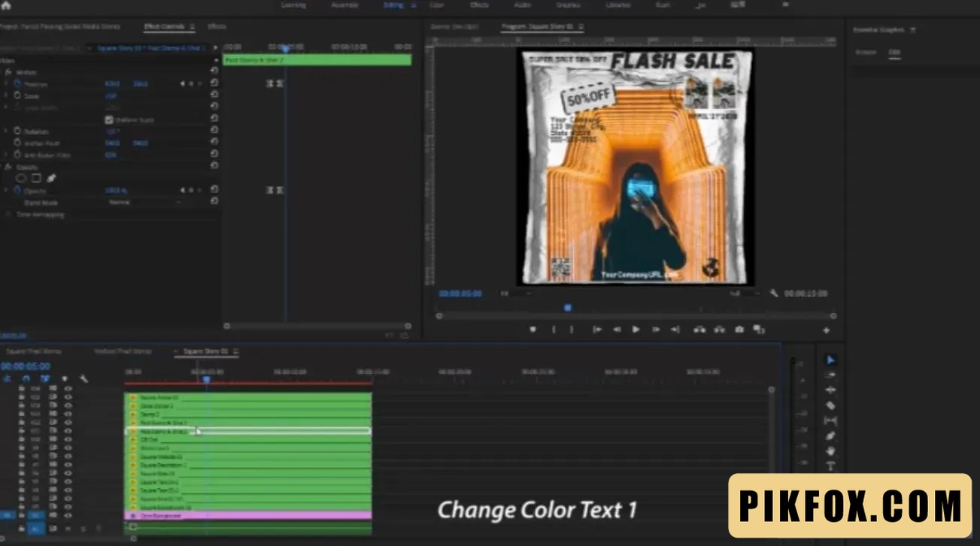Screen dimensions: 980x546
Task: Add a marker in the Program monitor
Action: [x=533, y=329]
